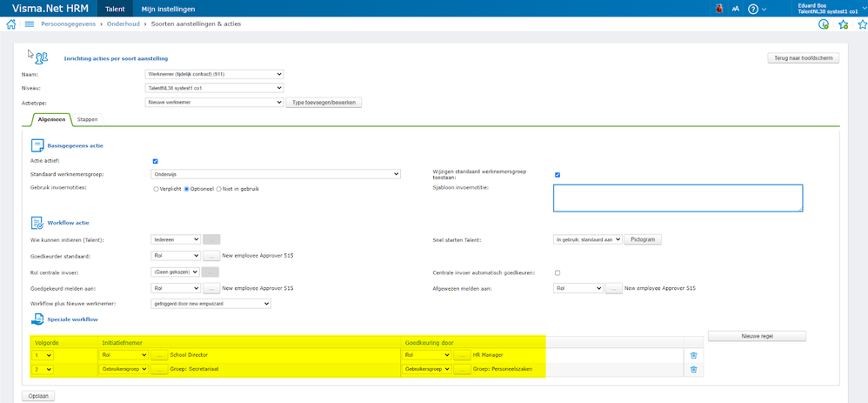Toggle Wijzigen standaard werknemersgroep toestaan checkbox

click(x=558, y=175)
